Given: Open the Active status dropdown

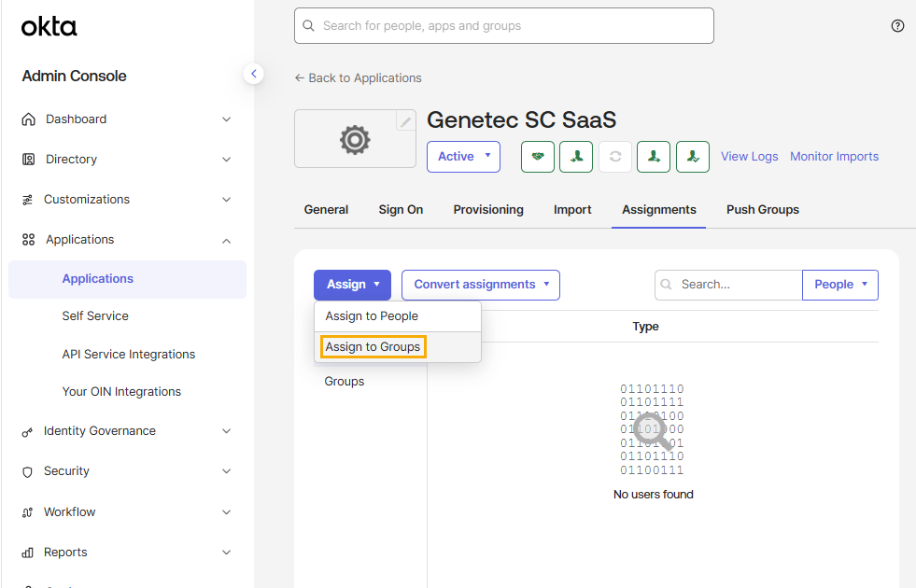Looking at the screenshot, I should point(463,157).
